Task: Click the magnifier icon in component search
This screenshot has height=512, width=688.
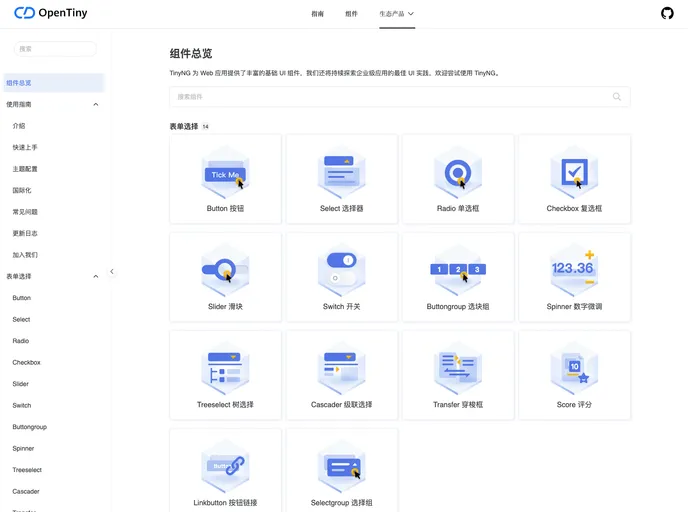Action: pyautogui.click(x=616, y=97)
